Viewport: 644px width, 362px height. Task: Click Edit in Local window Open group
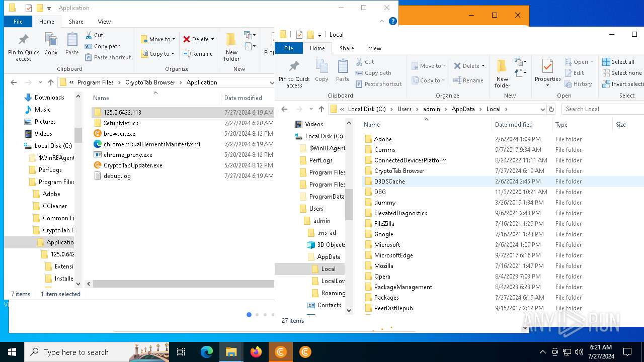[574, 73]
